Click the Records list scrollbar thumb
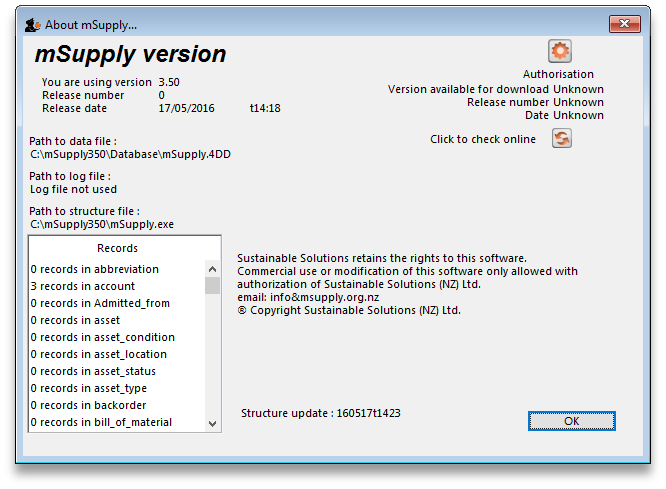Screen dimensions: 666x489 click(x=213, y=286)
